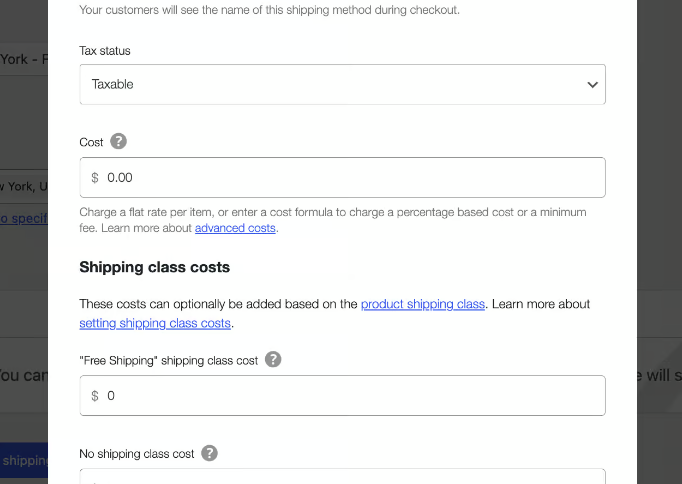Click the dollar sign in the Cost field

[x=95, y=178]
